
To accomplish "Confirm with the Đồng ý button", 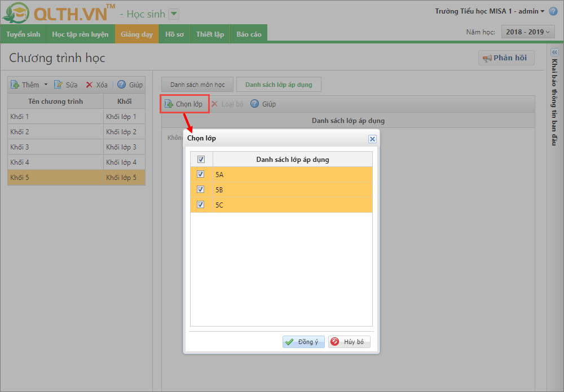I will 303,342.
